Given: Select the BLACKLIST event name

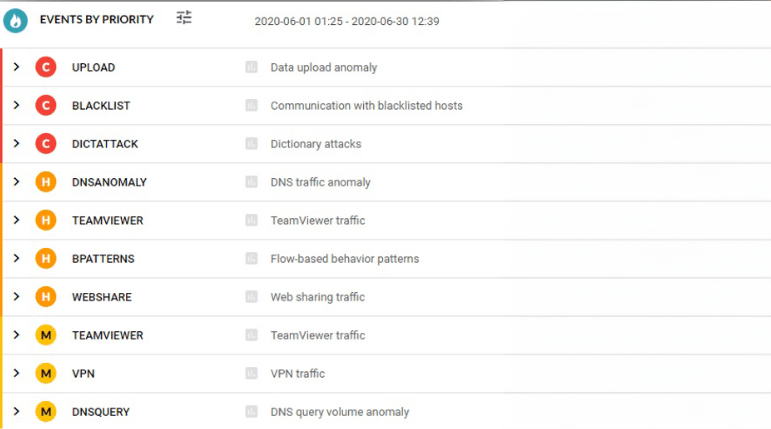Looking at the screenshot, I should click(101, 106).
